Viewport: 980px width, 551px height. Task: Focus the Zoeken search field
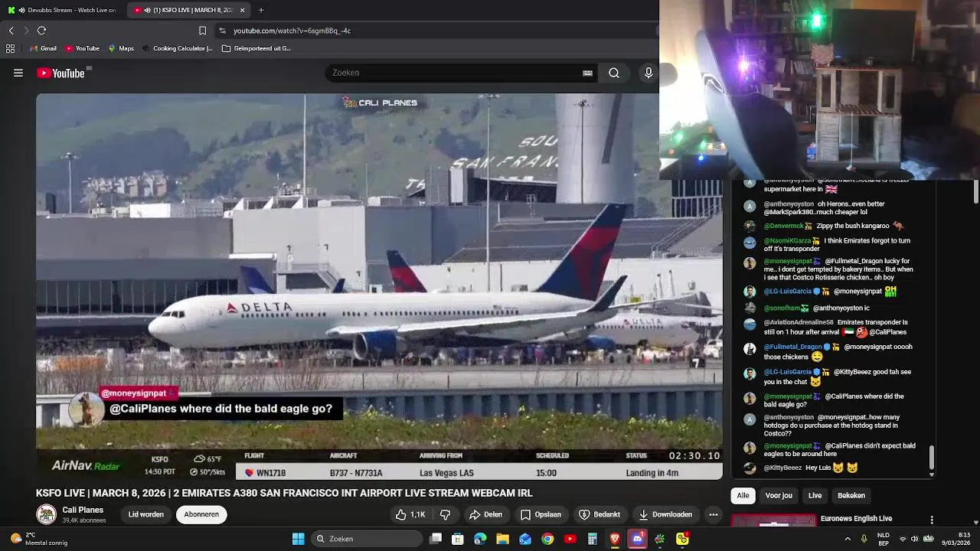(456, 73)
